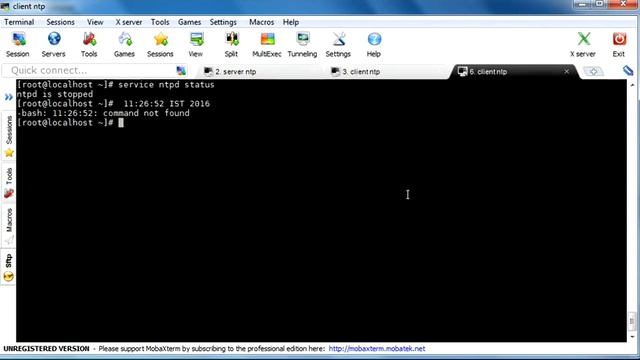Open the Tunneling toolbar icon

302,44
